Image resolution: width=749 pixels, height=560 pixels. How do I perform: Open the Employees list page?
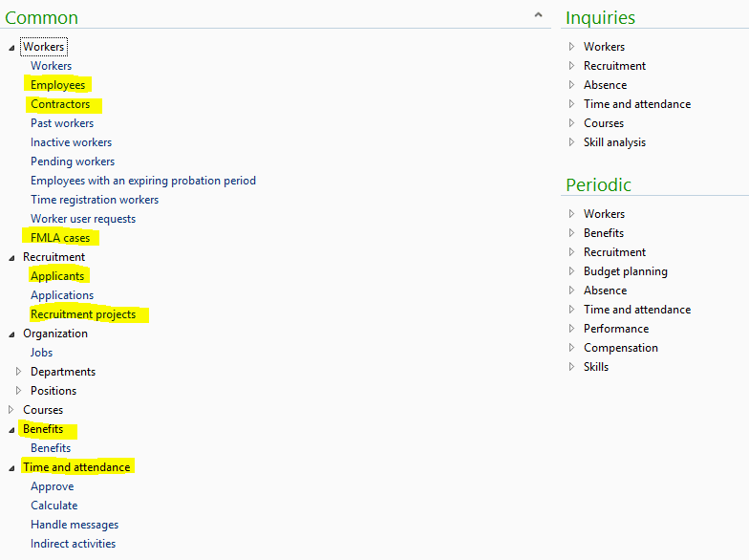coord(57,85)
